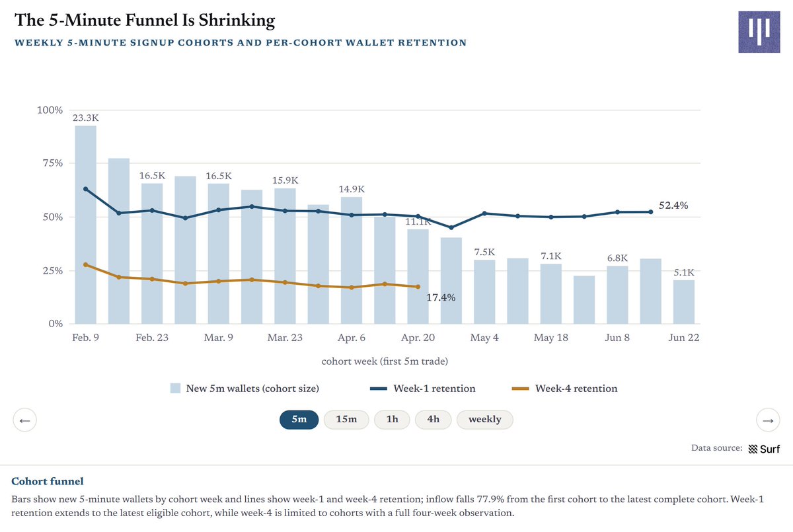This screenshot has height=532, width=793.
Task: Click the Apr. 20 bar labeled 11.1K
Action: [418, 277]
